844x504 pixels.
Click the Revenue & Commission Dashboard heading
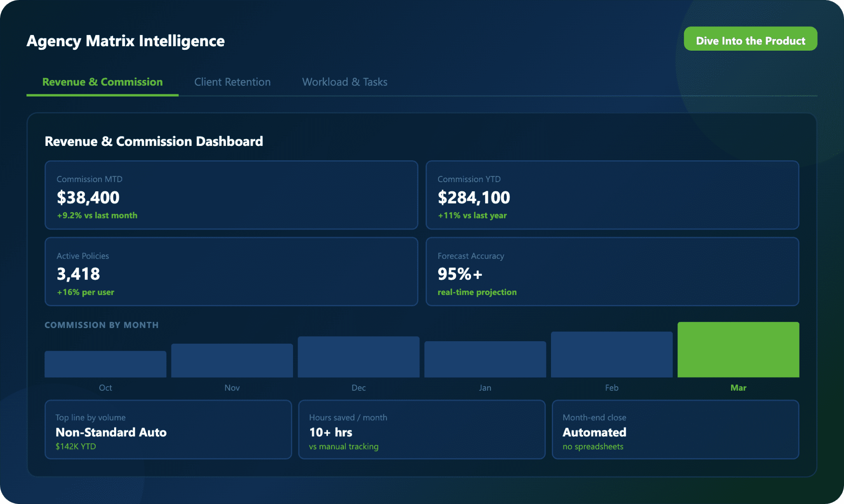point(154,141)
